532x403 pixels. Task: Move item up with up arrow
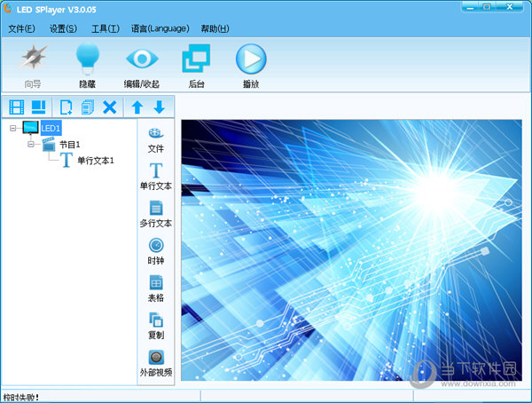137,107
